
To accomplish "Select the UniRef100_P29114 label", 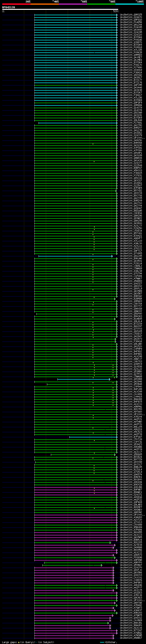I will [x=131, y=263].
